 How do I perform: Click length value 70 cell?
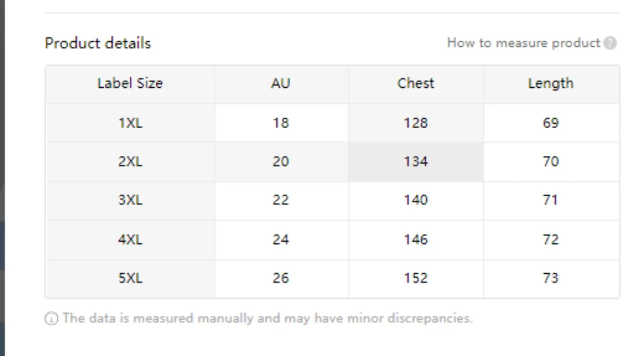[x=551, y=162]
